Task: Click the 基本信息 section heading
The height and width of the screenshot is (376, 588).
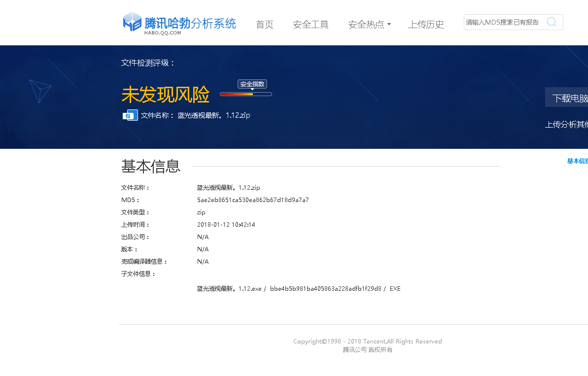Action: coord(151,167)
